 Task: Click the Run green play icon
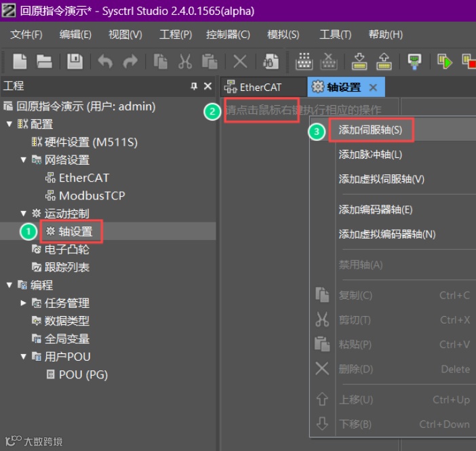(445, 61)
